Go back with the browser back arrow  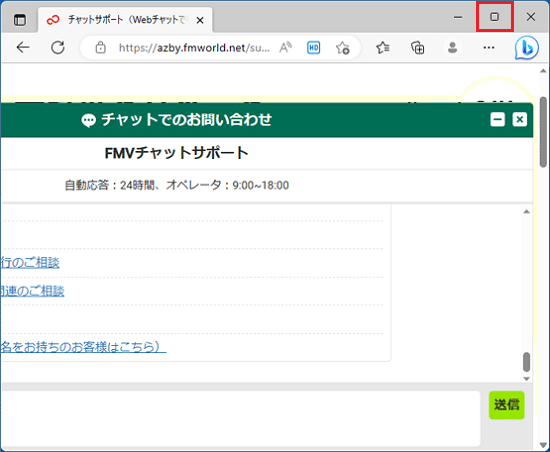(x=23, y=47)
